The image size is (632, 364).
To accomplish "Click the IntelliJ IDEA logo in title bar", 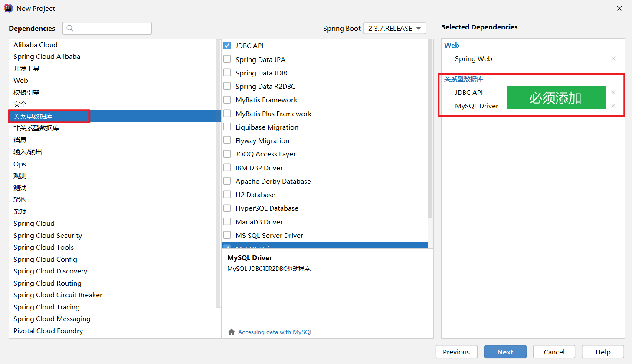I will pos(8,8).
